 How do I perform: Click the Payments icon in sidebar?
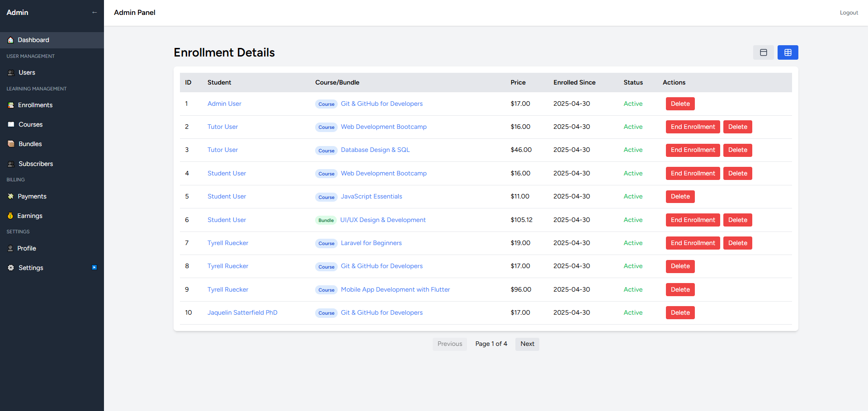click(x=11, y=197)
